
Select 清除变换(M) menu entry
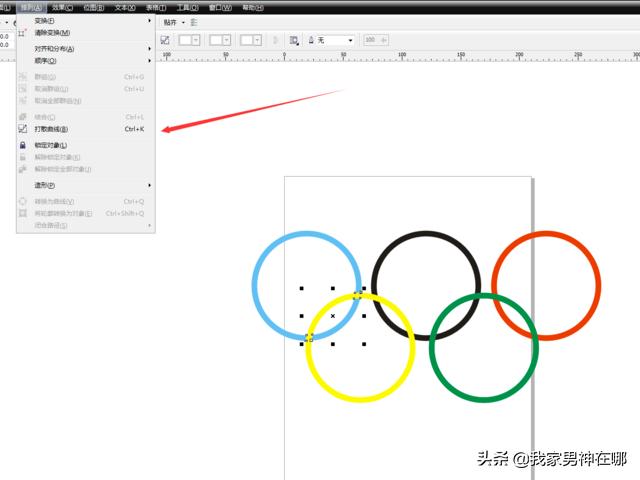click(86, 33)
